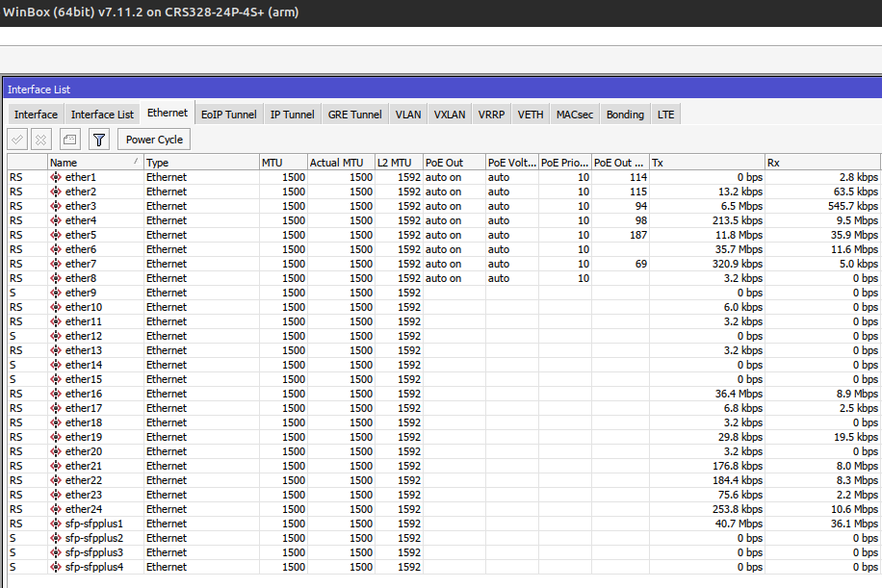Click the Enable checkmark toolbar icon
The width and height of the screenshot is (882, 588).
[x=17, y=140]
